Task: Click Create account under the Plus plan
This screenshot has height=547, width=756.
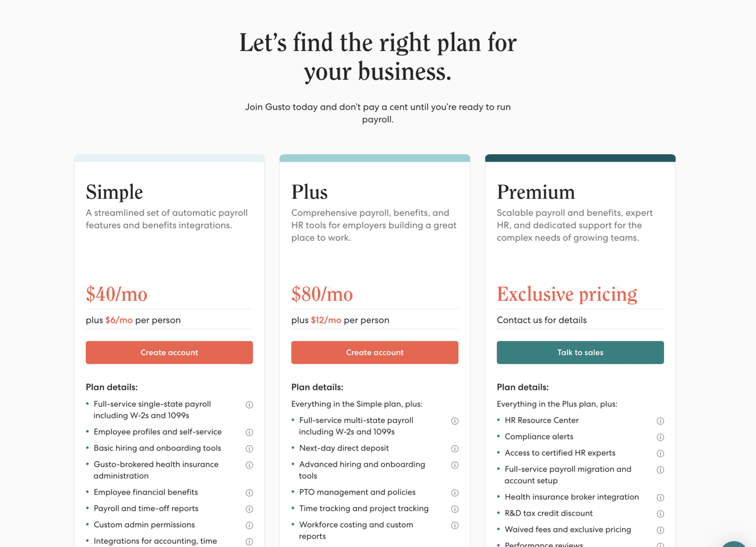Action: (x=375, y=353)
